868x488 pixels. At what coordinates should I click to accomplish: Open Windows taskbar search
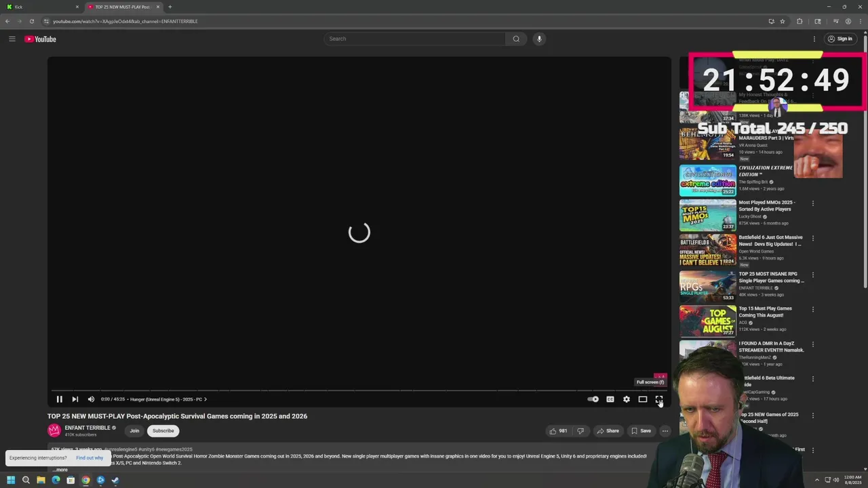(x=26, y=480)
